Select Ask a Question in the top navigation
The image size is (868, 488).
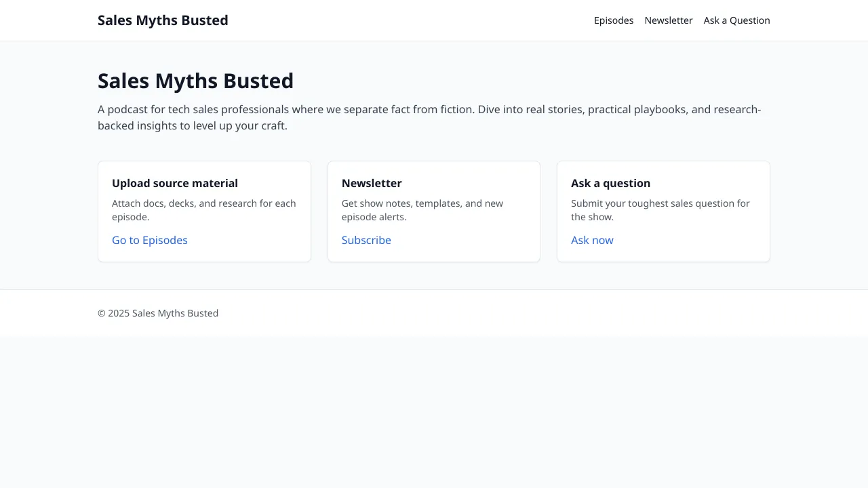[736, 20]
